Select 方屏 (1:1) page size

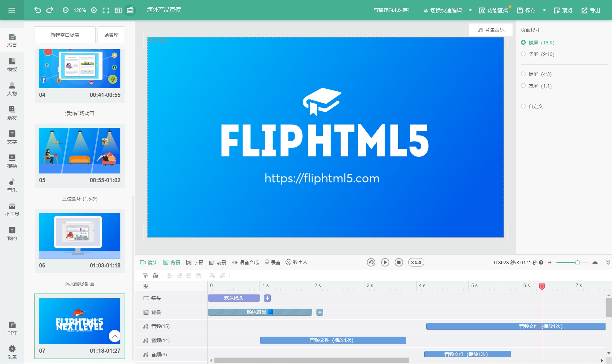tap(537, 86)
